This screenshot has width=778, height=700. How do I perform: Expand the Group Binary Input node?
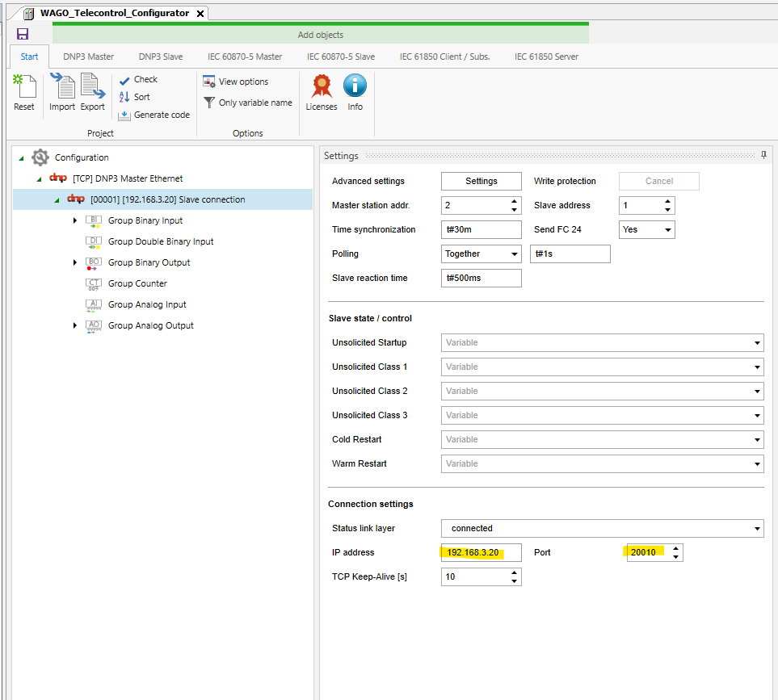pyautogui.click(x=75, y=220)
